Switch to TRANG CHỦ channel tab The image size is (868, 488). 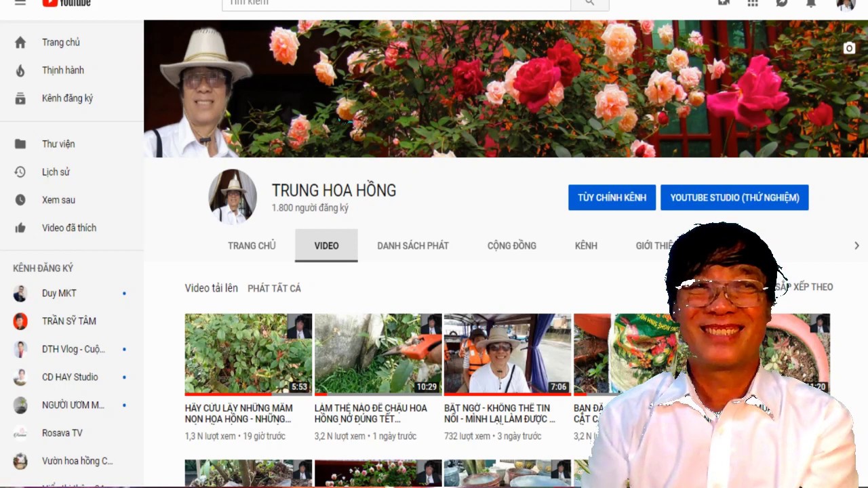[x=252, y=245]
